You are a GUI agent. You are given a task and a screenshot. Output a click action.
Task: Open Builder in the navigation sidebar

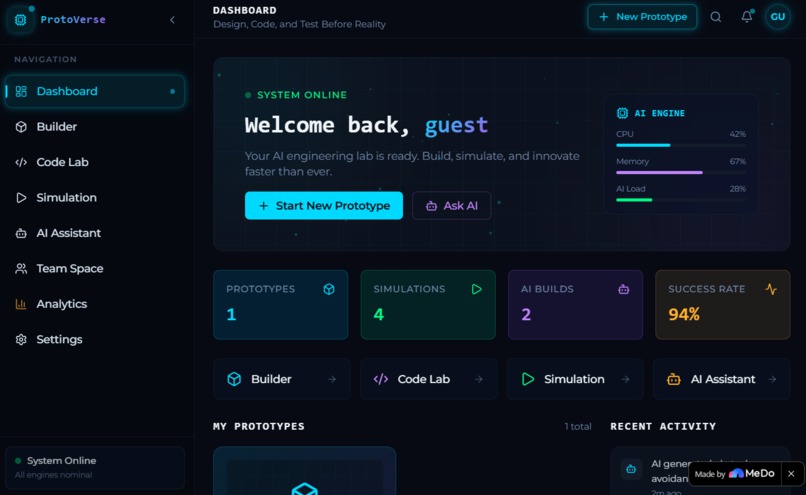(x=95, y=127)
